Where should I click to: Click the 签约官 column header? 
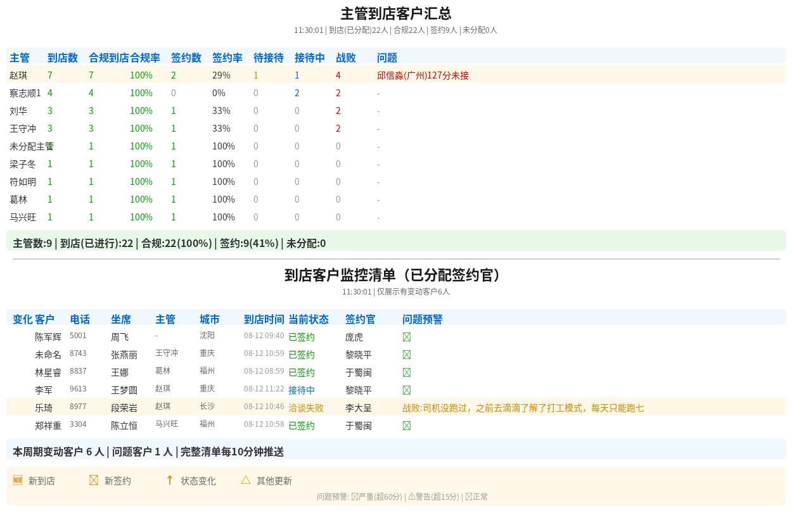pos(361,319)
